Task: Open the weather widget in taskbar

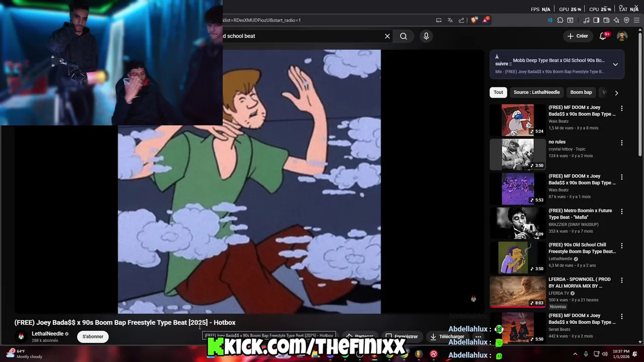Action: coord(24,353)
